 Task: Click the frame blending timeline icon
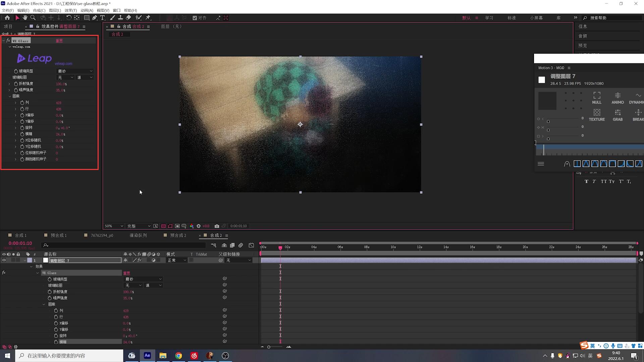point(232,245)
